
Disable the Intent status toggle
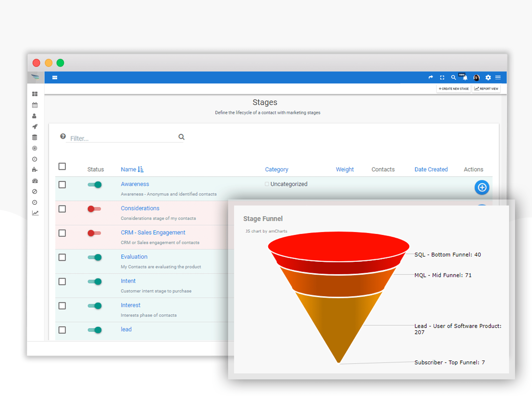click(94, 282)
